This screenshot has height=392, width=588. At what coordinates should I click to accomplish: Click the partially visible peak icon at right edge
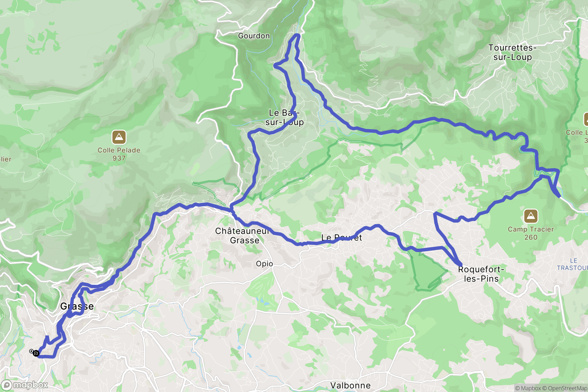(x=586, y=120)
